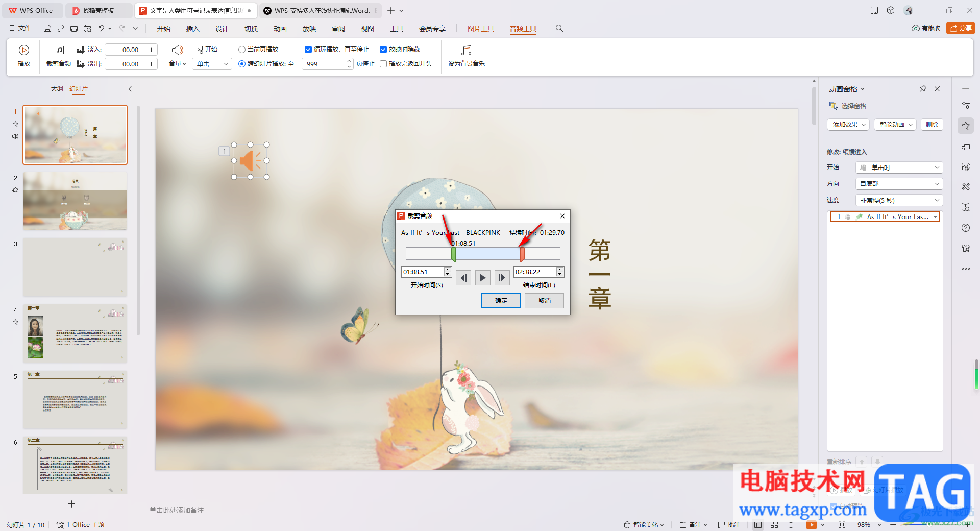Decrease fade-out time with minus button

[111, 64]
